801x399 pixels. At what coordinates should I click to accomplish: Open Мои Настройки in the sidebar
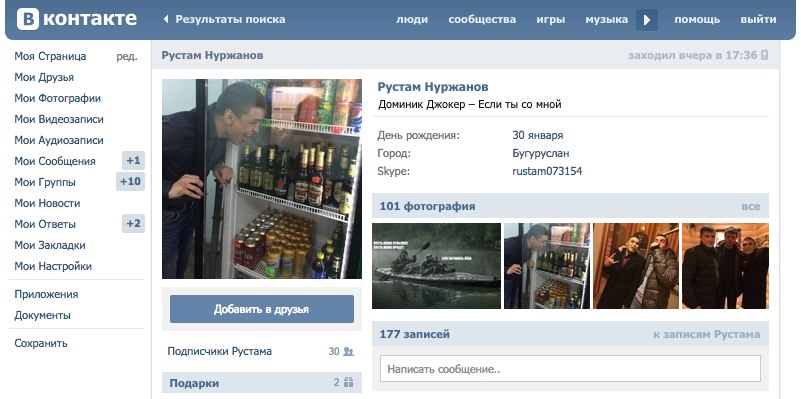point(53,266)
